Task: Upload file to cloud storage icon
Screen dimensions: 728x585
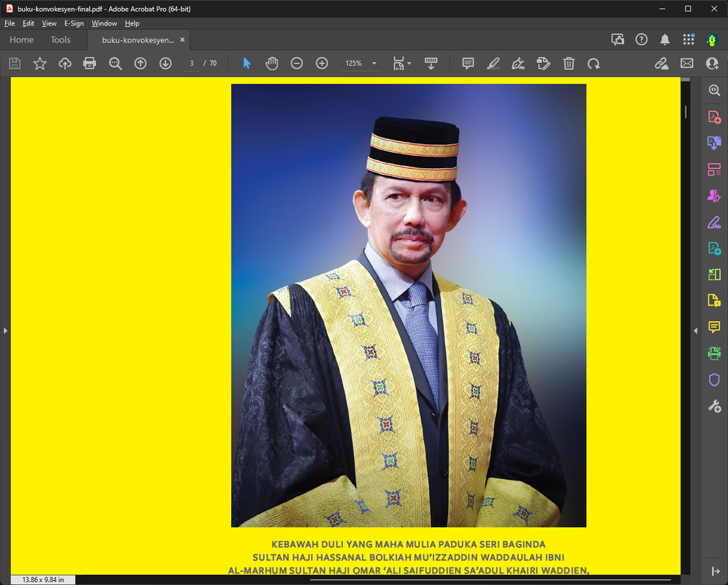Action: (65, 63)
